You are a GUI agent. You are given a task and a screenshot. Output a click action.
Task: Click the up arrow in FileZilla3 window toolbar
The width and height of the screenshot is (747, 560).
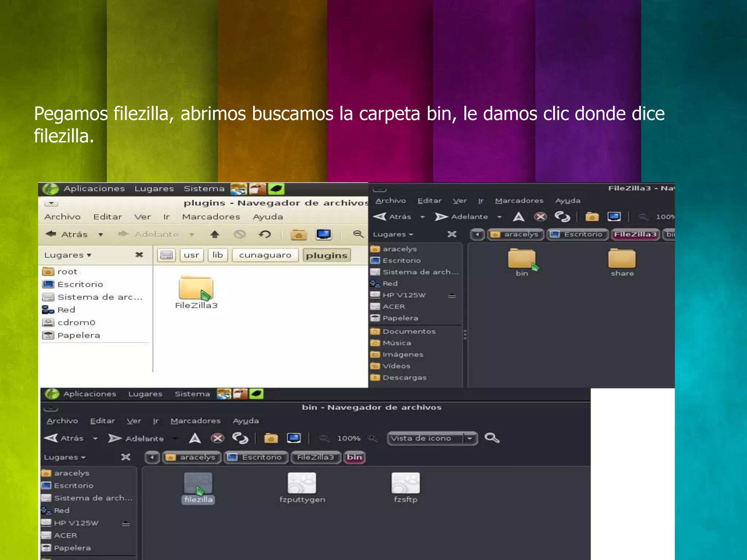(x=518, y=217)
